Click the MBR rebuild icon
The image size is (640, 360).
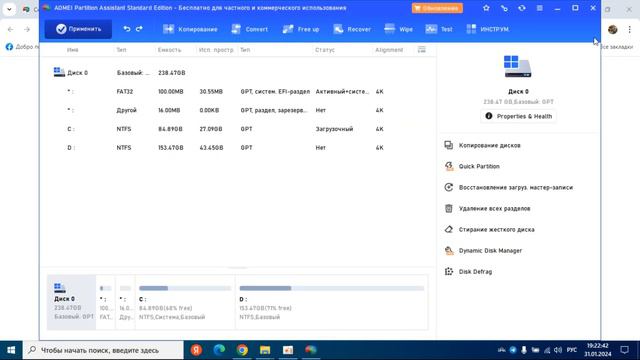449,187
